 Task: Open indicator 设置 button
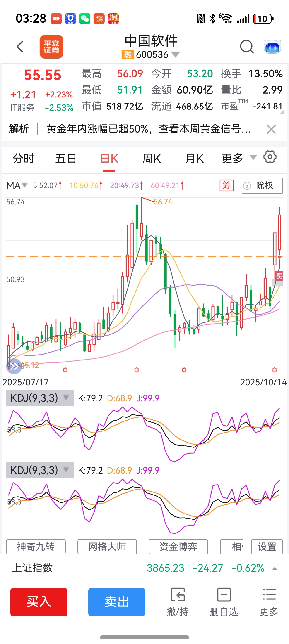point(267,547)
